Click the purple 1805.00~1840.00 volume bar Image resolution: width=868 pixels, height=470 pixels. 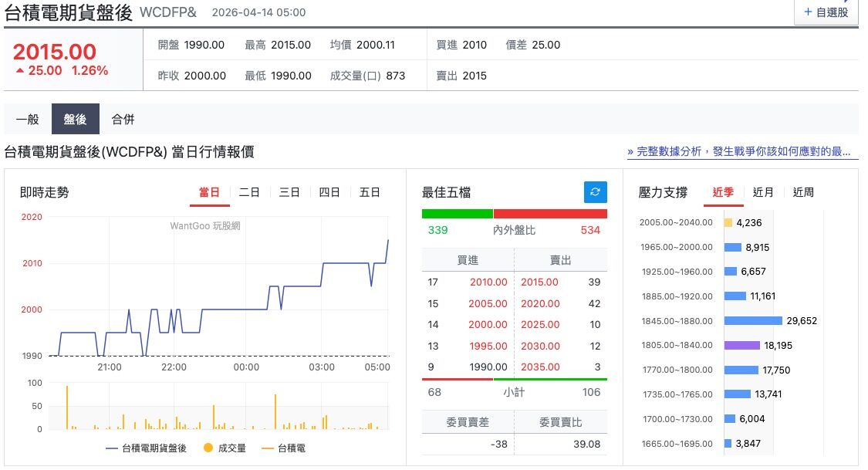(x=741, y=346)
